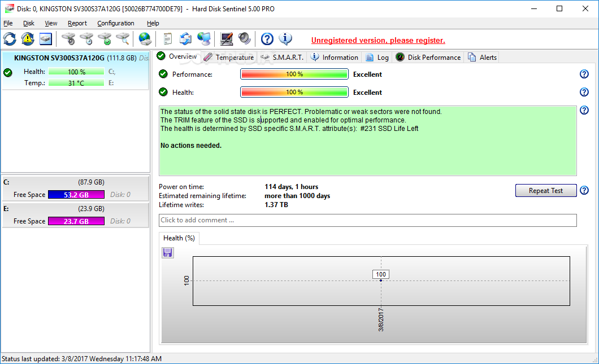Click the 'Estimated remaining lifetime:' label

[x=202, y=196]
